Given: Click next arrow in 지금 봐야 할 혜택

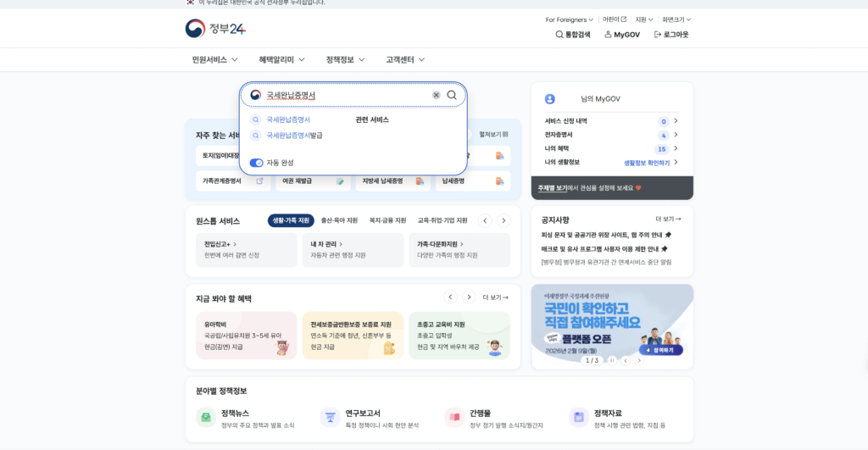Looking at the screenshot, I should (x=469, y=297).
